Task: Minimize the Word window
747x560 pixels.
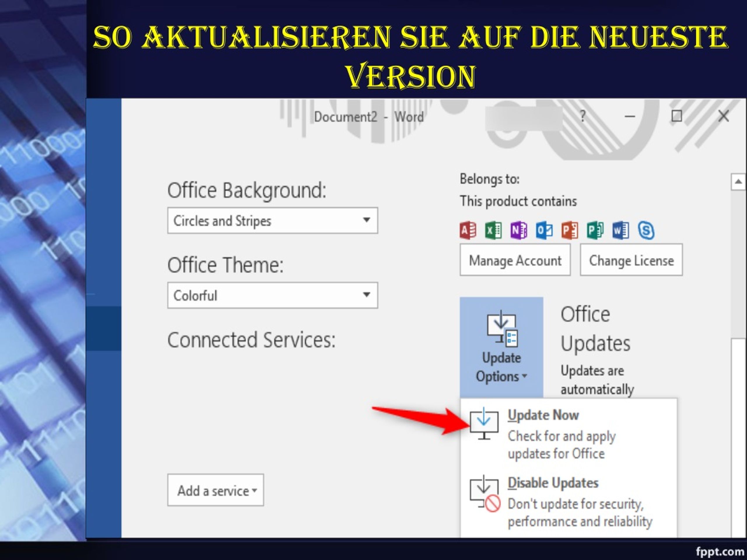Action: tap(629, 116)
